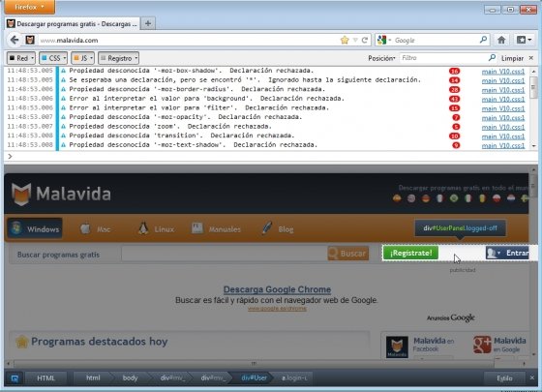Select the html breadcrumb

93,377
